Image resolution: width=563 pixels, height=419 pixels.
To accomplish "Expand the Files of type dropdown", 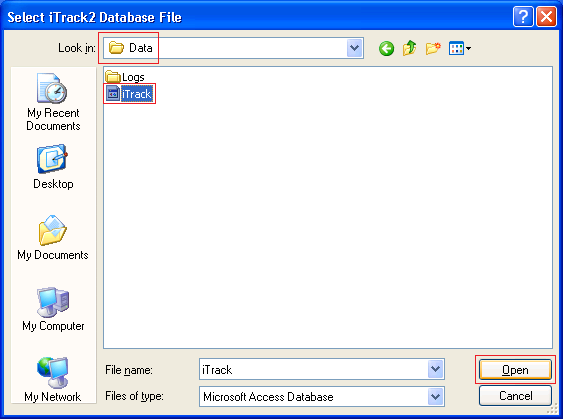I will click(436, 397).
